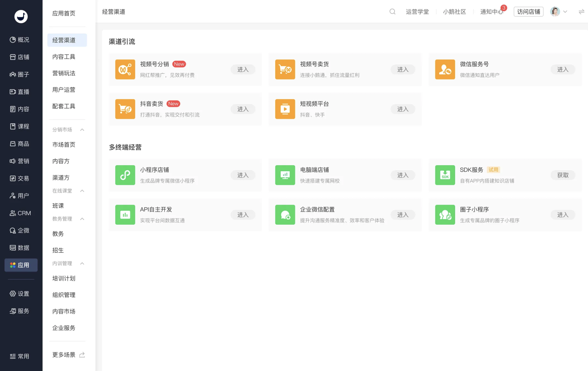Open the 商品 section in the sidebar
This screenshot has width=588, height=371.
pyautogui.click(x=20, y=143)
